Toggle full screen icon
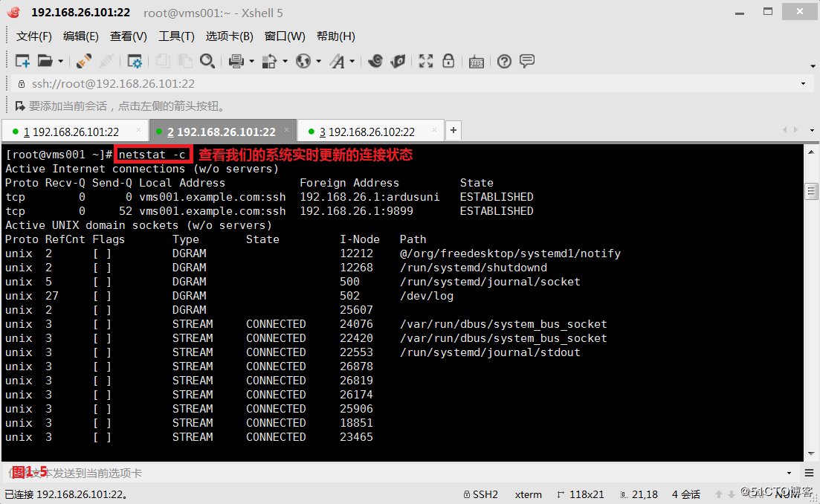The image size is (820, 504). [x=426, y=61]
